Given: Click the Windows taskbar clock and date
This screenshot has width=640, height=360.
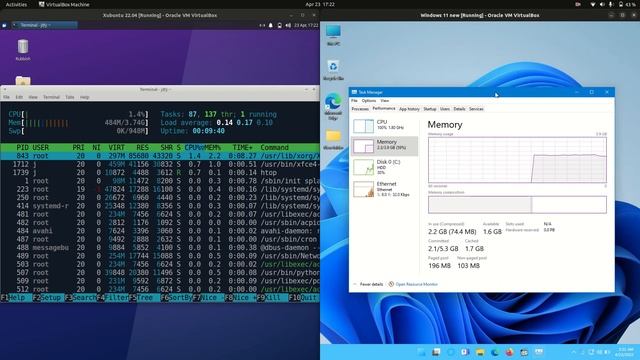Looking at the screenshot, I should coord(624,352).
